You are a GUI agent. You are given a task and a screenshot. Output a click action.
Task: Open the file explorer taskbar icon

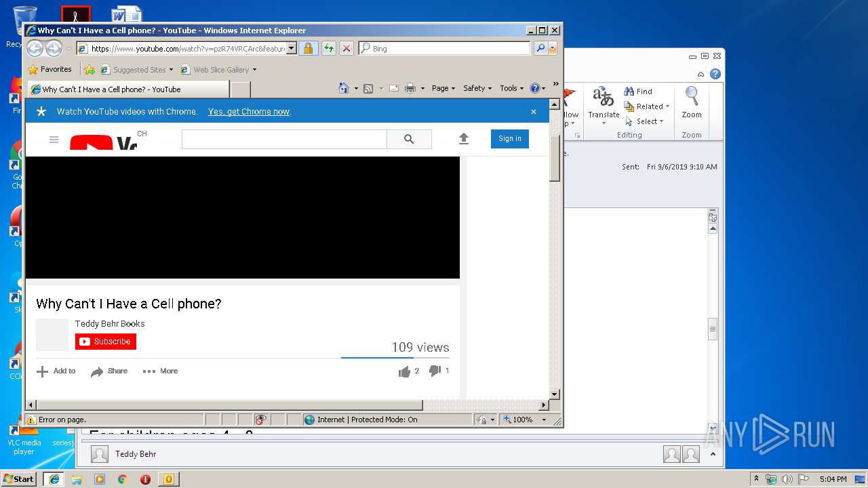point(77,479)
